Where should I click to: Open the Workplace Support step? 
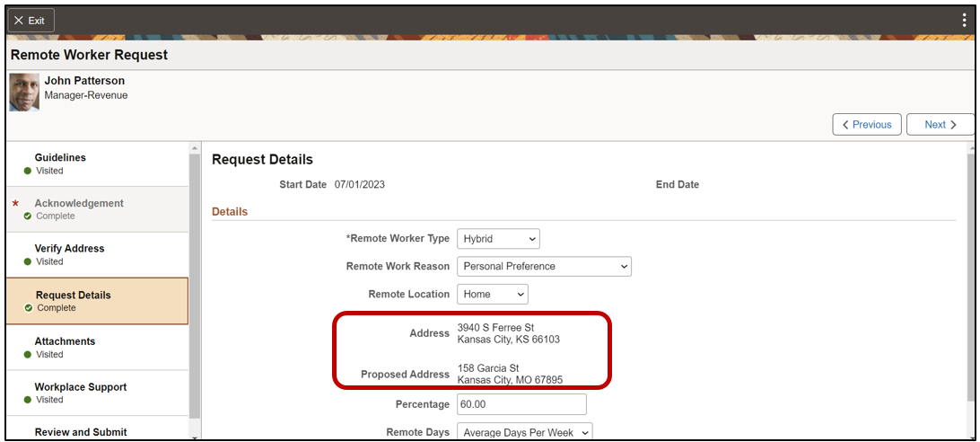click(81, 387)
